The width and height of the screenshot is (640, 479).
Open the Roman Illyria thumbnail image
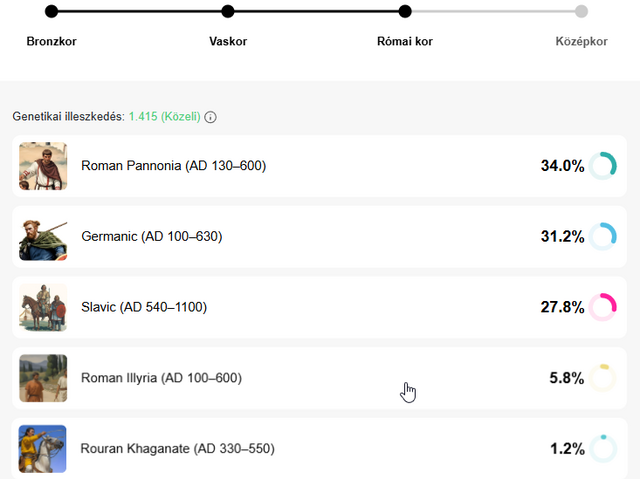[x=43, y=378]
